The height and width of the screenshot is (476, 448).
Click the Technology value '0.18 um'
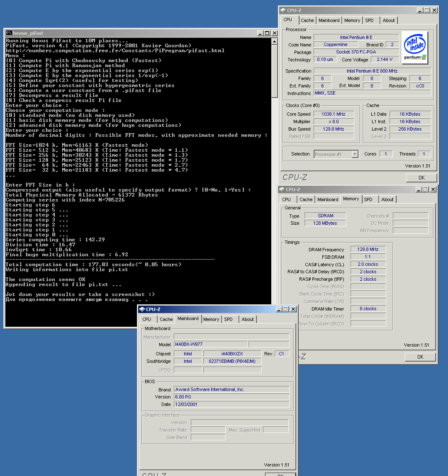pos(325,60)
